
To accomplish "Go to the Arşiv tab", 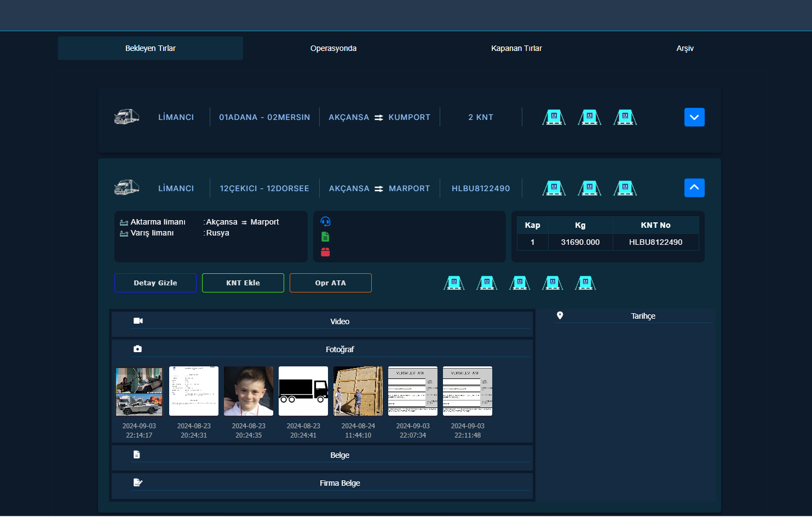I will [684, 48].
